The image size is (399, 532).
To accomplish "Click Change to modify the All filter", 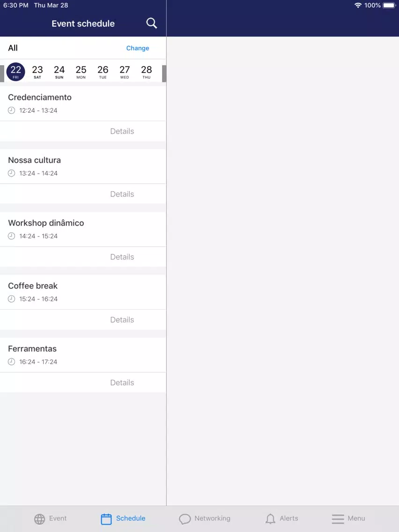I will click(x=138, y=48).
